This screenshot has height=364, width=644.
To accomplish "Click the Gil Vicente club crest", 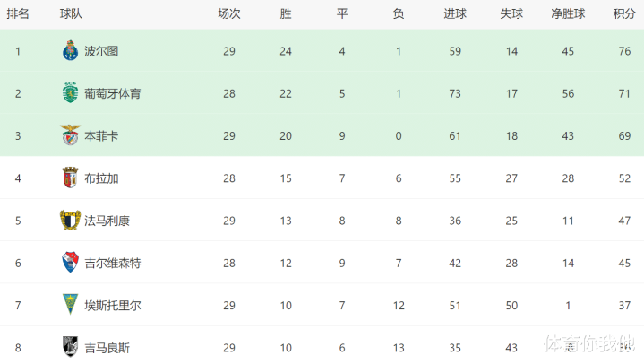I will coord(70,263).
